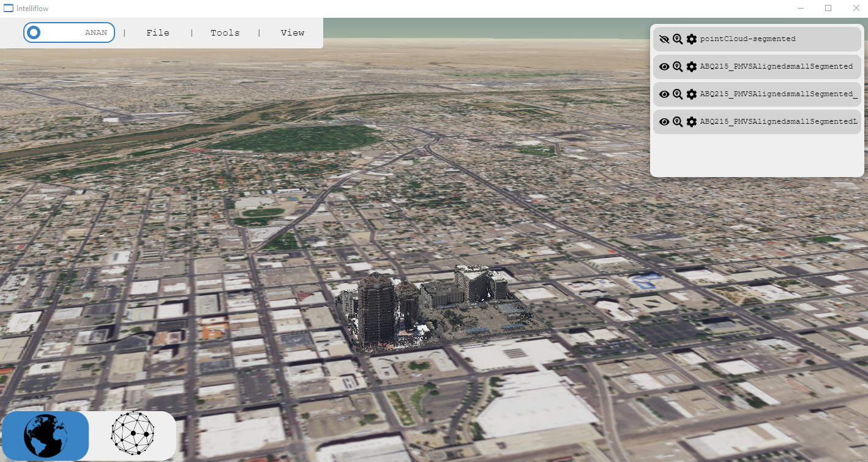The width and height of the screenshot is (868, 462).
Task: Zoom to the second layer, ABQ215_PMVSAlignedsmallSegmented
Action: click(678, 67)
